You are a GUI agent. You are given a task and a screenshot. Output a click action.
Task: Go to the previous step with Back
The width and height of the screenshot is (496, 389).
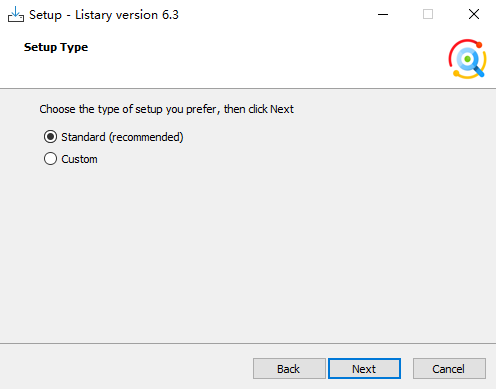[289, 369]
